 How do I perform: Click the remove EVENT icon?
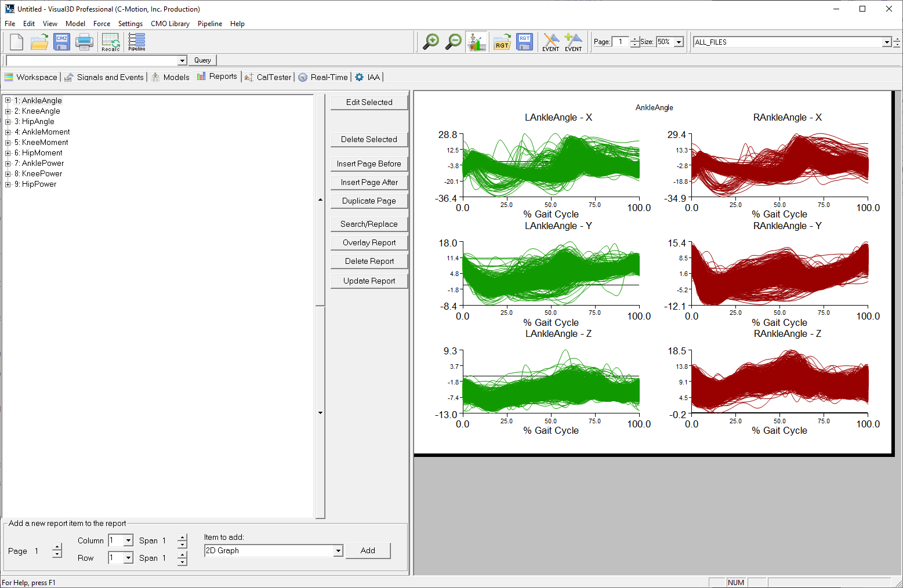[551, 42]
